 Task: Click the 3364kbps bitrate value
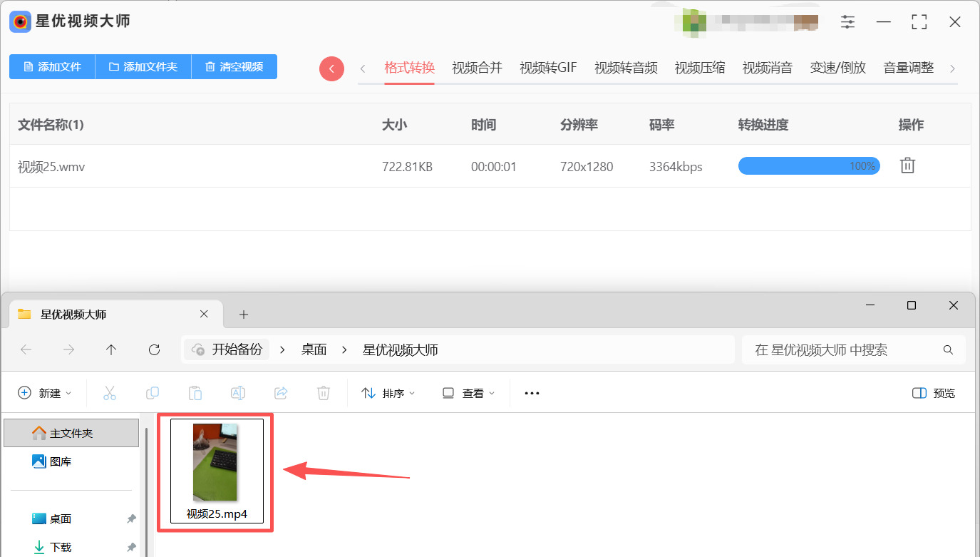676,166
